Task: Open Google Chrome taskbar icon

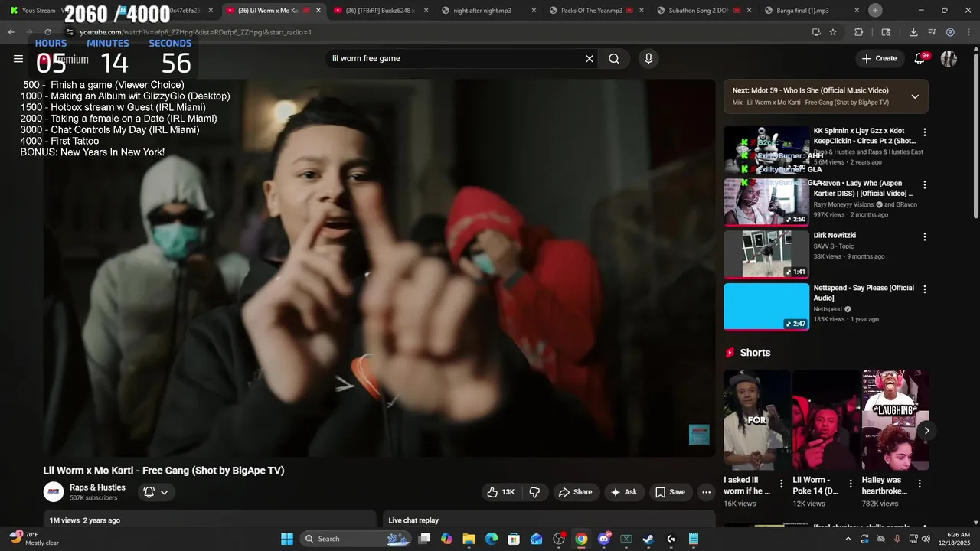Action: (x=581, y=539)
